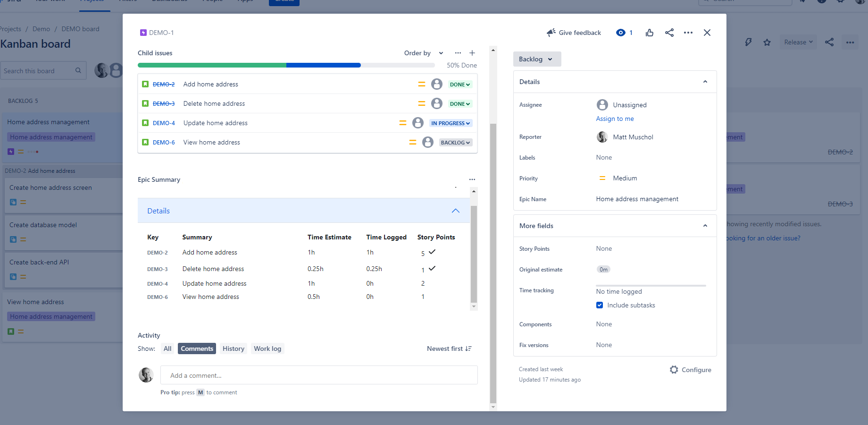Image resolution: width=868 pixels, height=425 pixels.
Task: Open Create database model card on board
Action: tap(63, 232)
